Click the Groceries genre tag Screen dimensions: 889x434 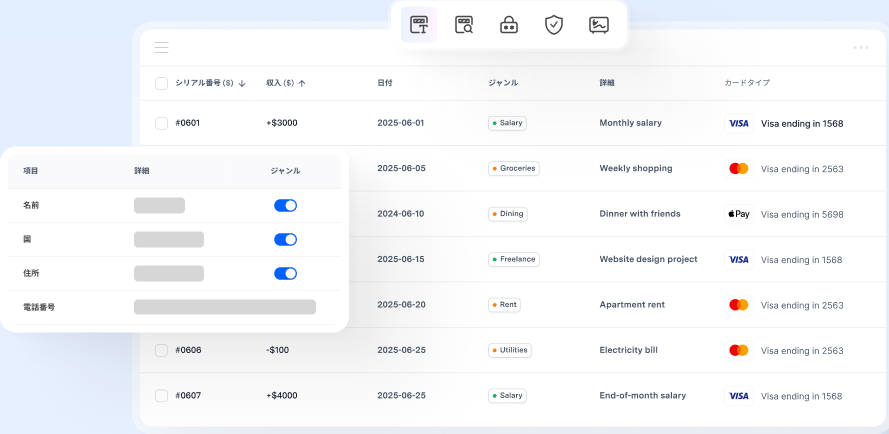coord(514,168)
